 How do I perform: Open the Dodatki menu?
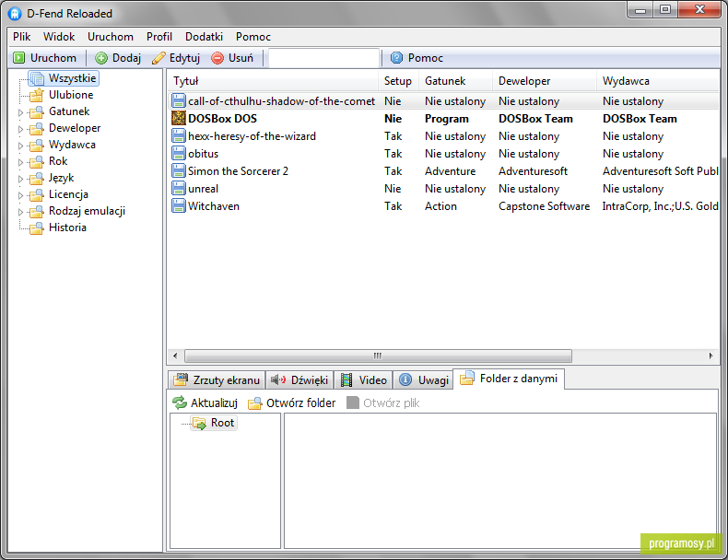[x=205, y=37]
